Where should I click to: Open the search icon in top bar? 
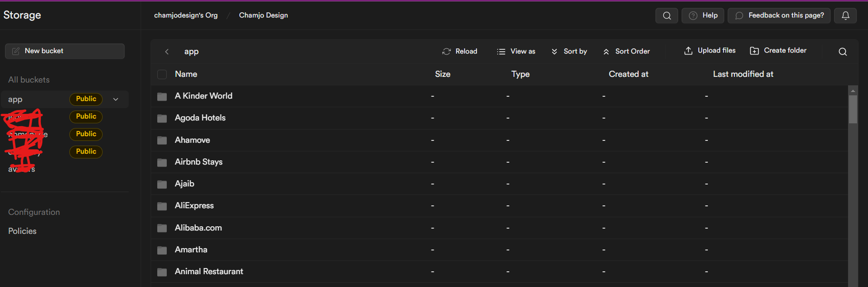pos(667,16)
